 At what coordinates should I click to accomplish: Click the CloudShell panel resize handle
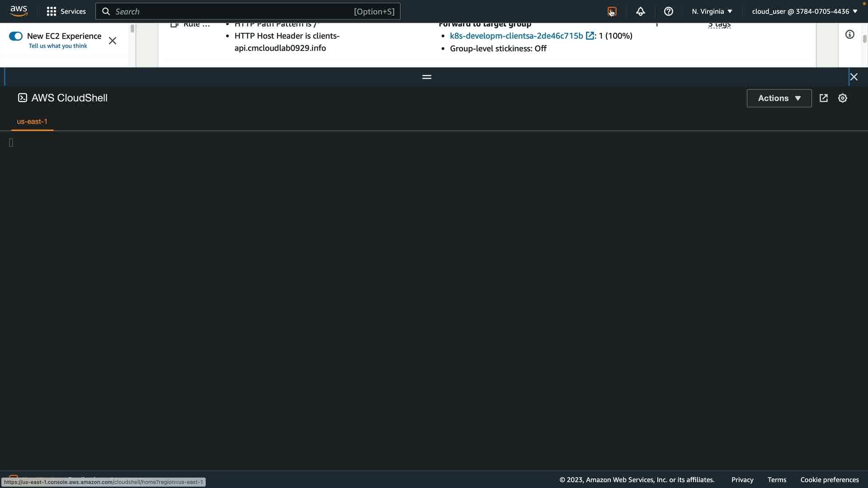pos(426,77)
